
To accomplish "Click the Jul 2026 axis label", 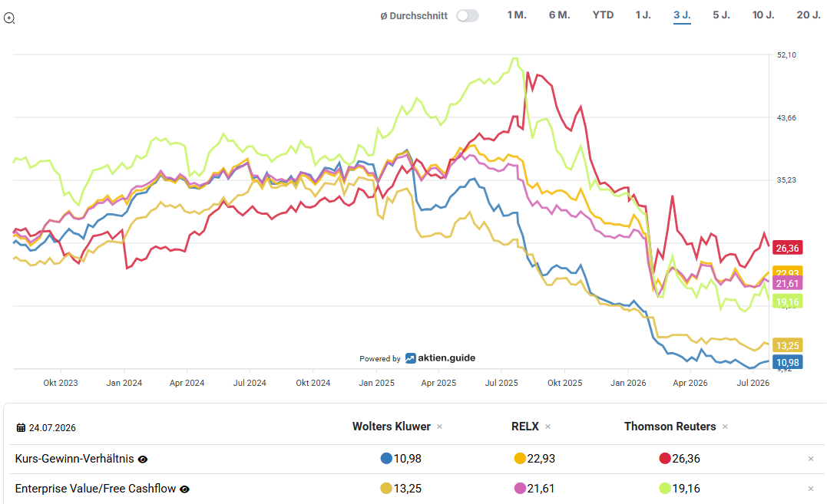I will pos(753,383).
